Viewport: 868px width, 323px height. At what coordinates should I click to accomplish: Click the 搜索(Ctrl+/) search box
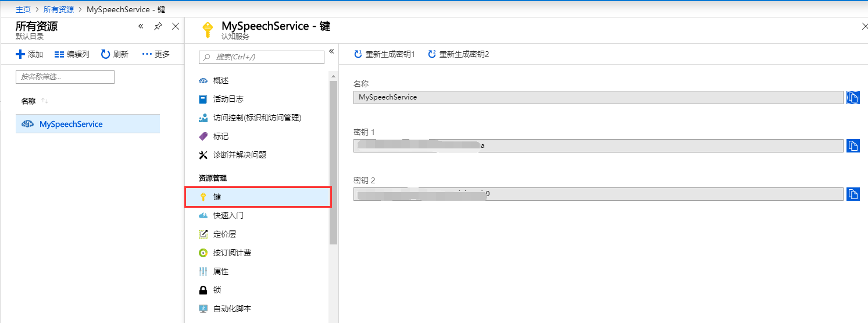pyautogui.click(x=262, y=57)
